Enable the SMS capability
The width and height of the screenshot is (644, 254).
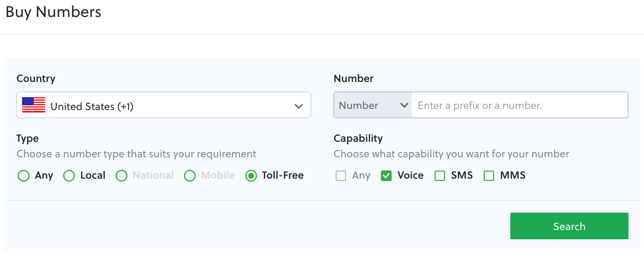coord(439,176)
